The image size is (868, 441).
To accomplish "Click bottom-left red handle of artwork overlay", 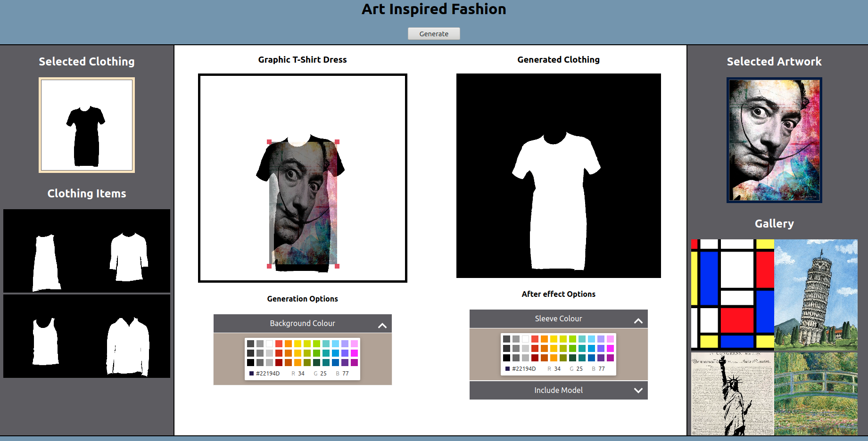I will [x=269, y=266].
